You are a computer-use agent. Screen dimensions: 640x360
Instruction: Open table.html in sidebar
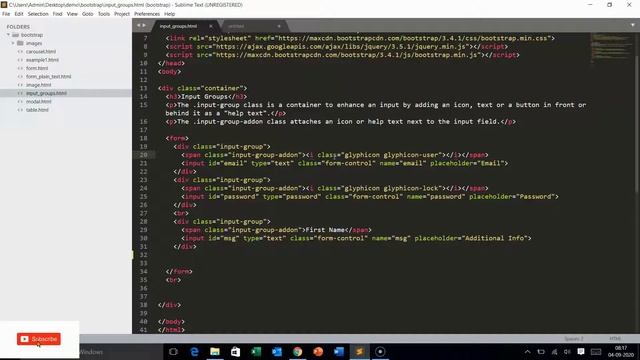click(37, 110)
